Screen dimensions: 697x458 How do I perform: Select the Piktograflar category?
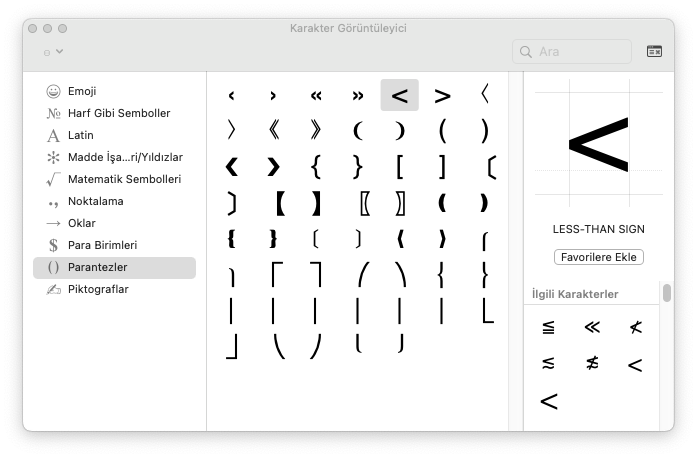pyautogui.click(x=98, y=289)
